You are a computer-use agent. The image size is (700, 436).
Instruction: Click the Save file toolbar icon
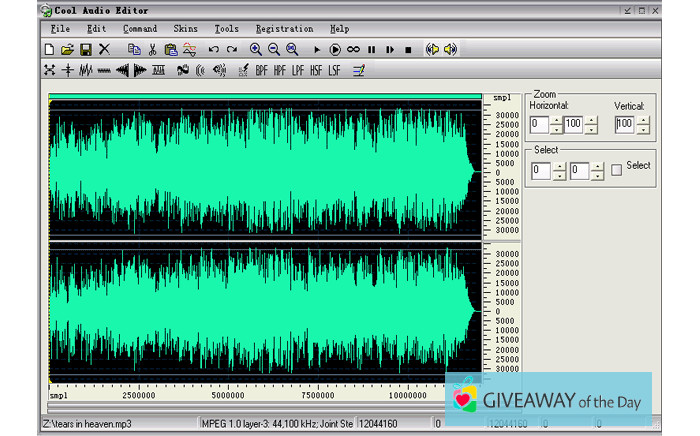(x=85, y=49)
